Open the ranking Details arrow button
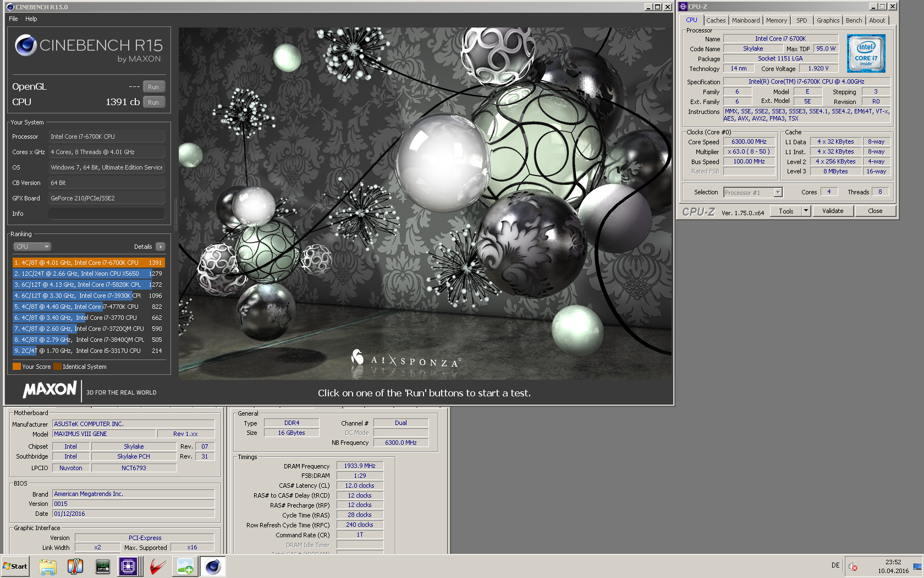 (x=160, y=247)
